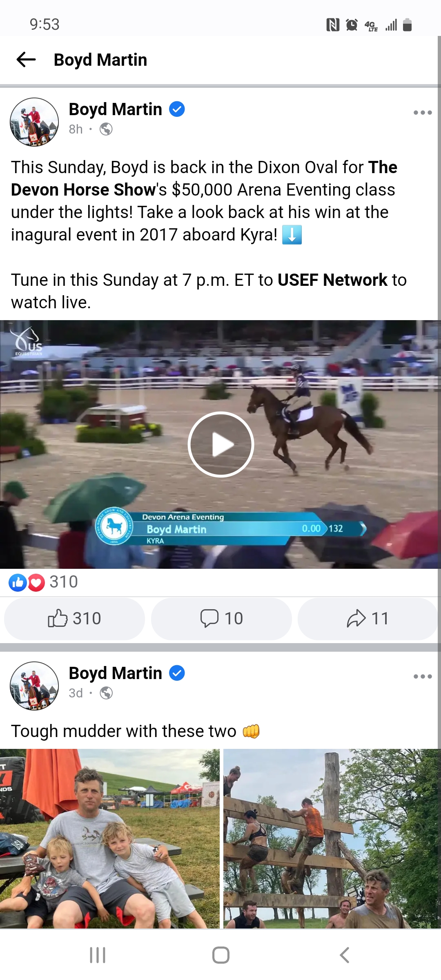Like the Devon Horse Show post

pos(74,618)
